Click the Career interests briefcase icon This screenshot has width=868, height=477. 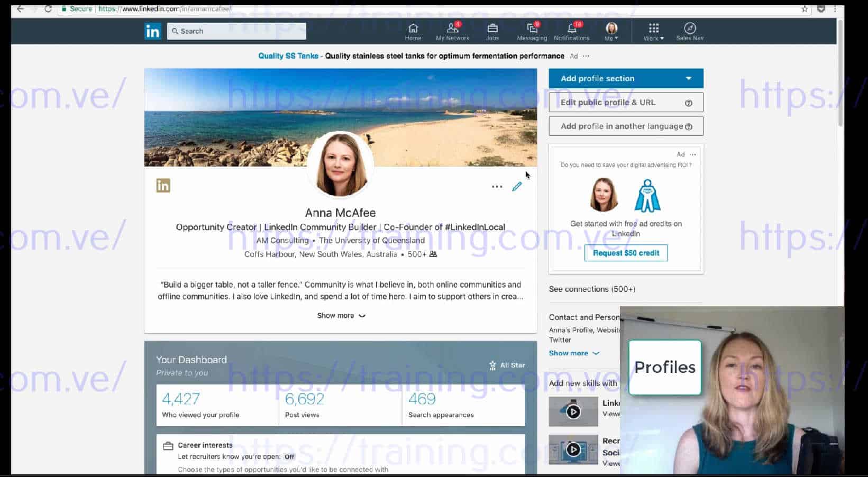click(x=168, y=446)
